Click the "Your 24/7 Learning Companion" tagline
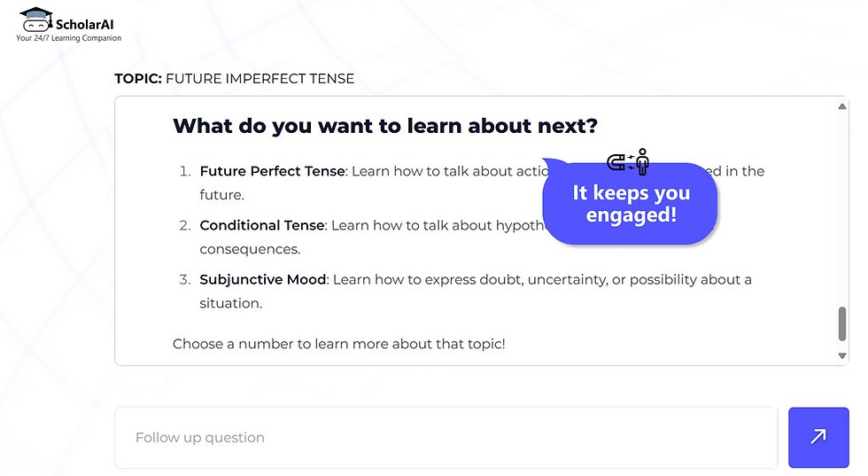This screenshot has height=476, width=868. pos(69,38)
